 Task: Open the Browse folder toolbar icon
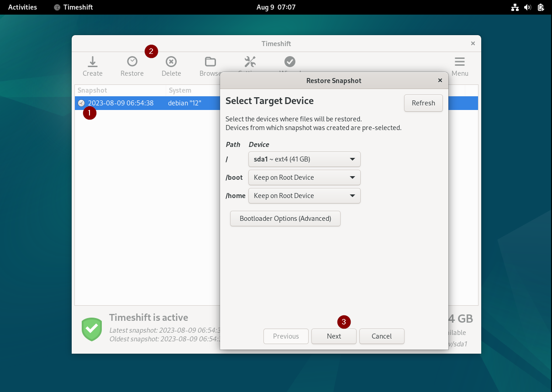pos(210,66)
